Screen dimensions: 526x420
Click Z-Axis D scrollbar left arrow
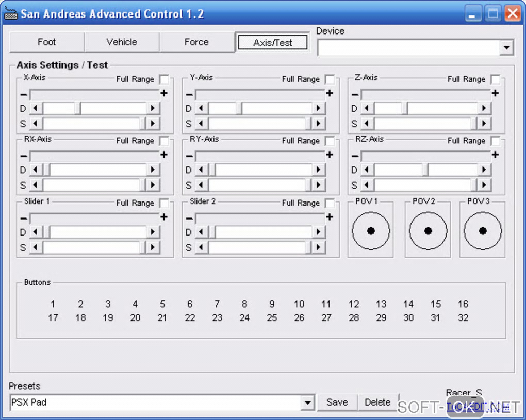pyautogui.click(x=367, y=108)
